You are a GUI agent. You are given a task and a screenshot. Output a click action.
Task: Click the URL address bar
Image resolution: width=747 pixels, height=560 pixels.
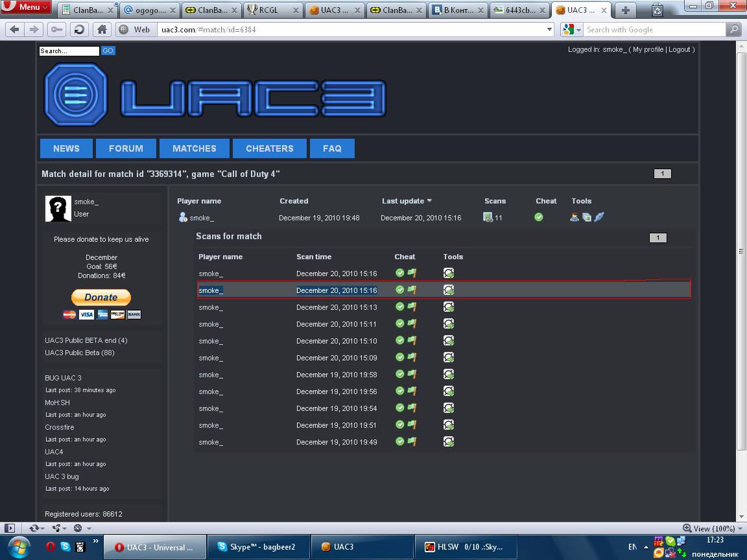(x=353, y=30)
